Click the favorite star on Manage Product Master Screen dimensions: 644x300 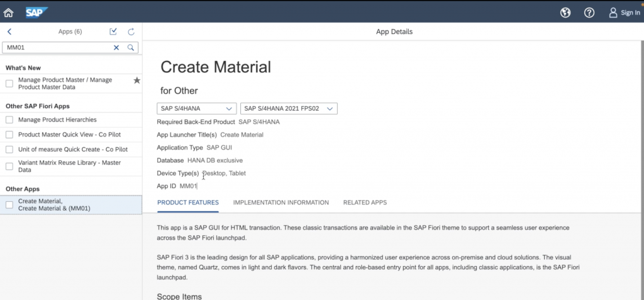pyautogui.click(x=137, y=81)
